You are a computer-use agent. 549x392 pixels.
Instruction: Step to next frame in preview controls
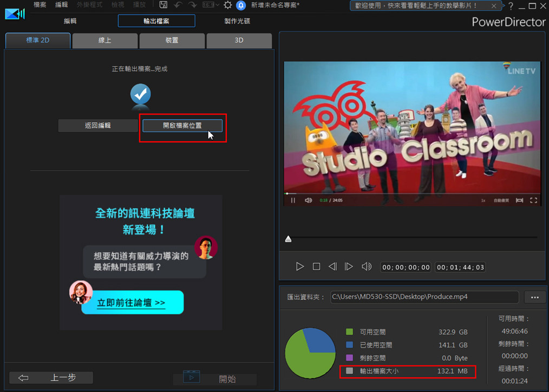point(349,266)
